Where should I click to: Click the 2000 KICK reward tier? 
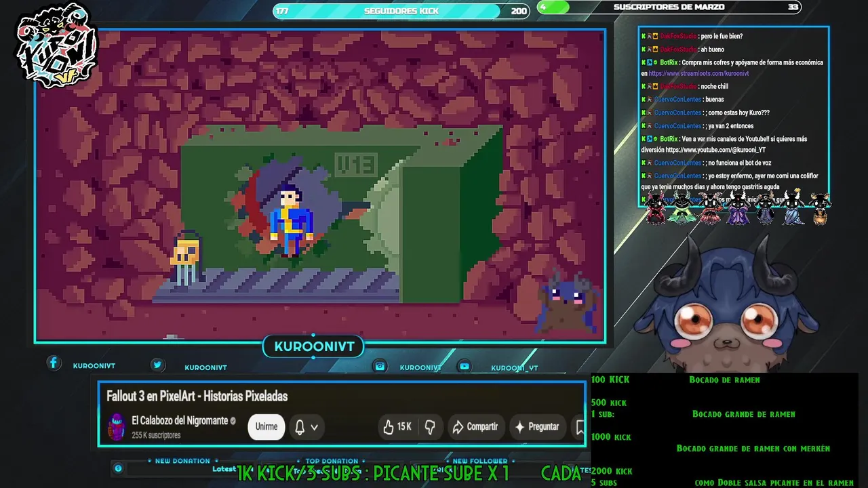tap(612, 471)
